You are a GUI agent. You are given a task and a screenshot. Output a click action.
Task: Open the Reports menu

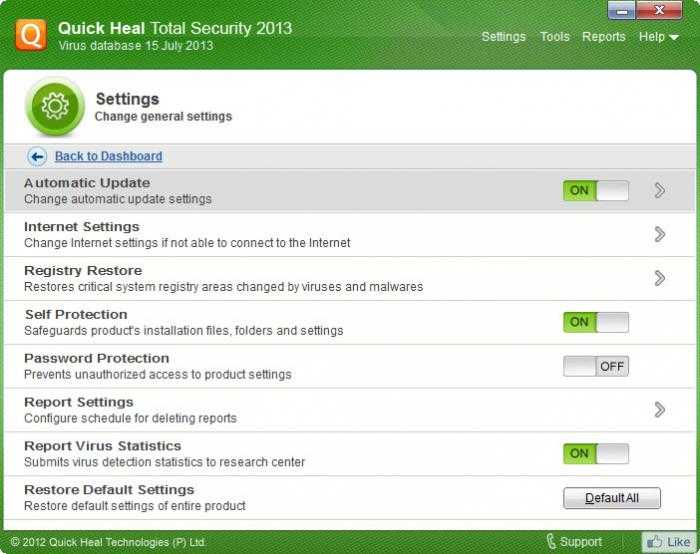(x=604, y=37)
